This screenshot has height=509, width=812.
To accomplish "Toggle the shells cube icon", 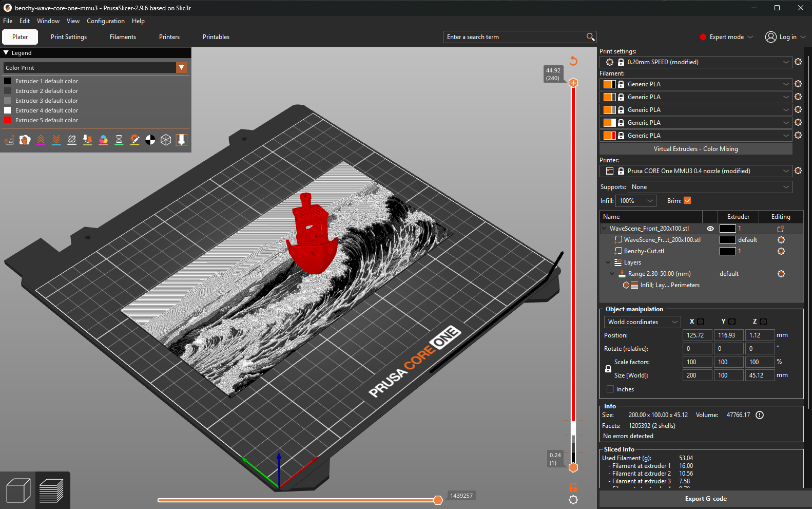I will click(x=166, y=140).
